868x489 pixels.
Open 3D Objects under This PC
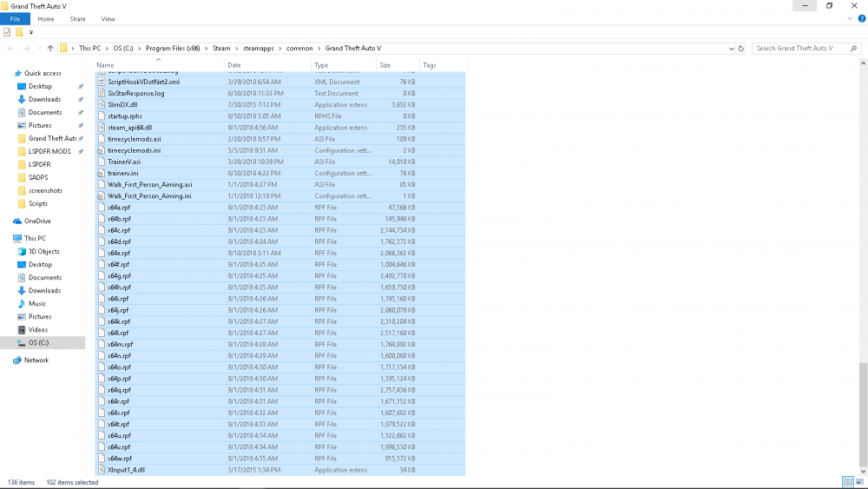[43, 251]
